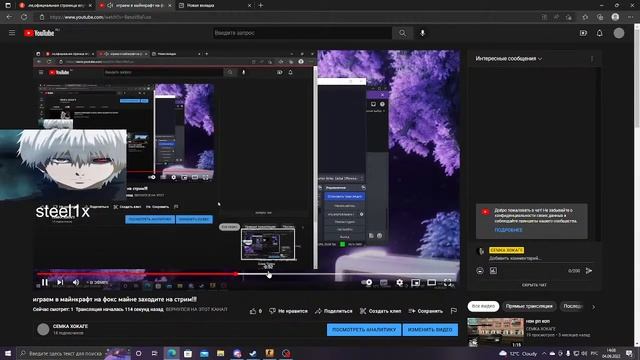
Task: Open "ПОДРОБНЕЕ" link in chat welcome
Action: point(508,230)
